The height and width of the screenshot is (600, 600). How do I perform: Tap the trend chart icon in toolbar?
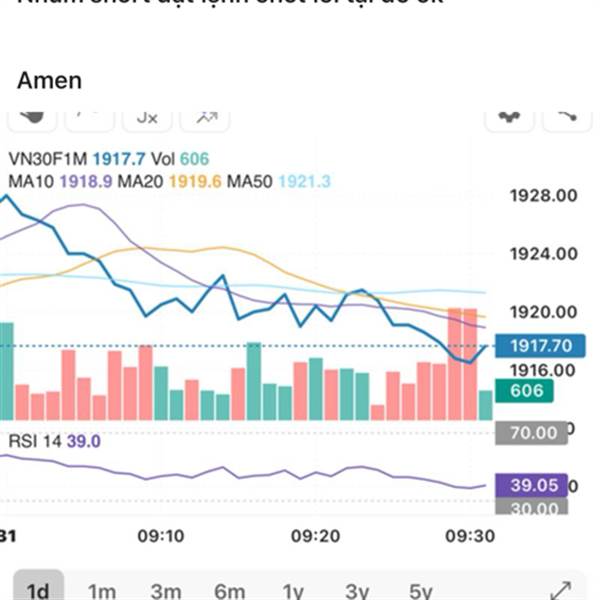[x=206, y=117]
